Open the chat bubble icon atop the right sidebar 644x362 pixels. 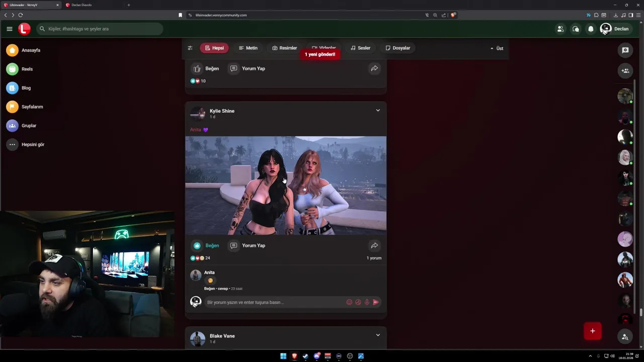pos(625,50)
